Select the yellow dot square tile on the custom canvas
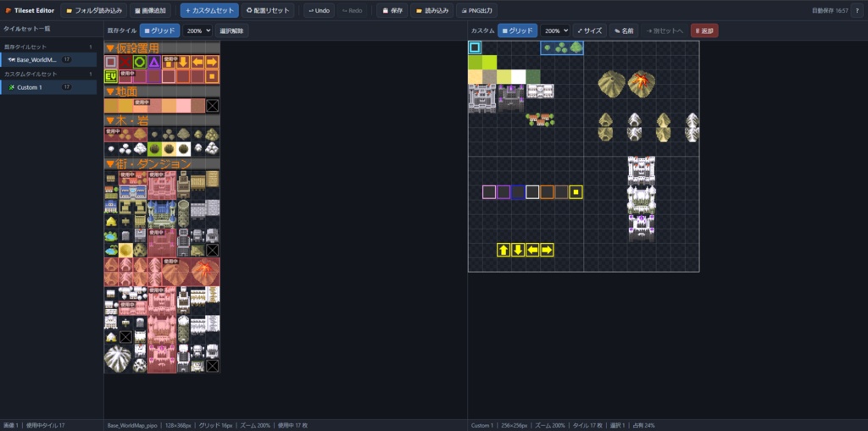 pos(576,192)
